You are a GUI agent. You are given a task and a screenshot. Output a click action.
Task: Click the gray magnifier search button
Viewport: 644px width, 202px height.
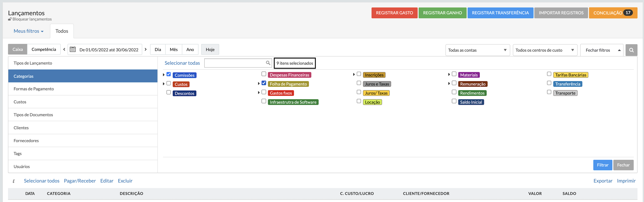click(x=631, y=50)
